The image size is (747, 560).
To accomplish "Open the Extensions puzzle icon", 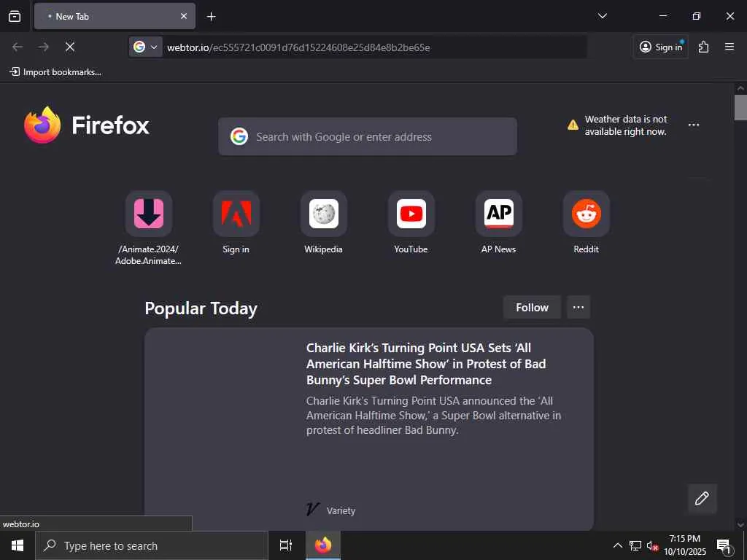I will (x=704, y=47).
